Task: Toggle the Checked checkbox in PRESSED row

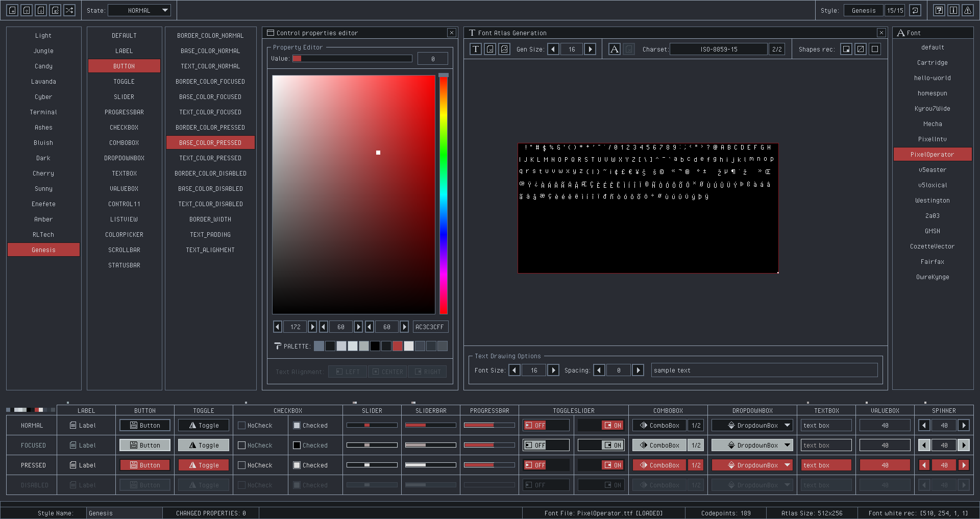Action: click(x=297, y=465)
